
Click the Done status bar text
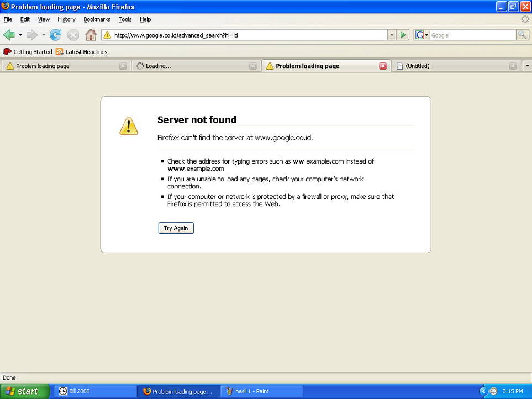point(9,377)
